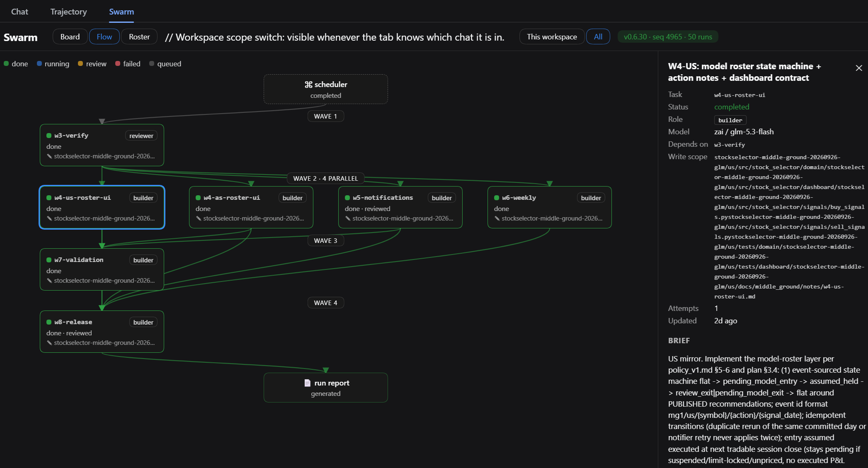
Task: Click the run report document icon
Action: (x=308, y=383)
